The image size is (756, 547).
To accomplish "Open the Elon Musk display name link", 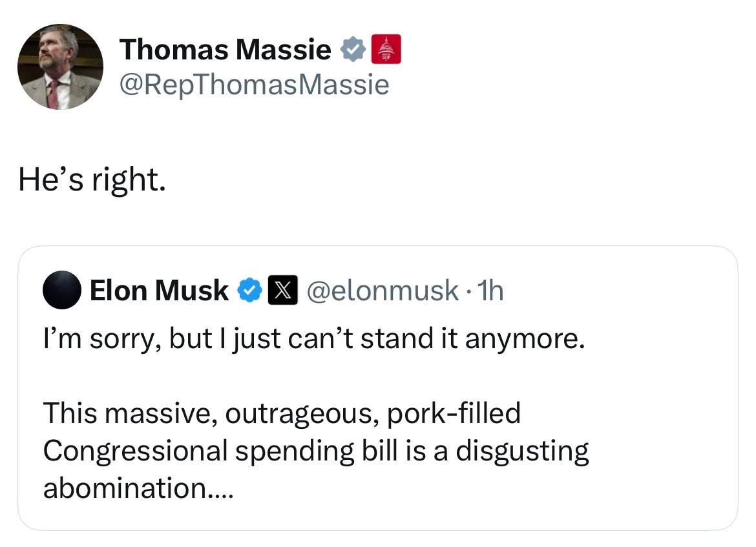I will pyautogui.click(x=159, y=291).
